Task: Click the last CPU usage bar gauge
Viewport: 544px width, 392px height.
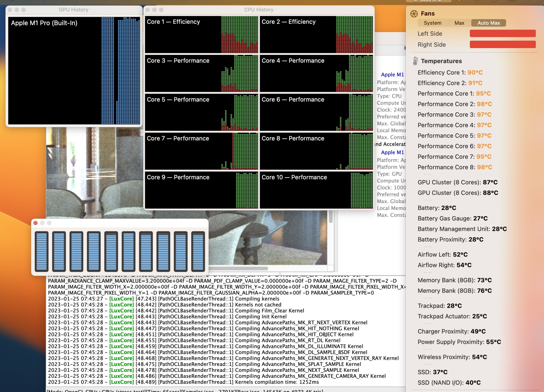Action: tap(198, 251)
